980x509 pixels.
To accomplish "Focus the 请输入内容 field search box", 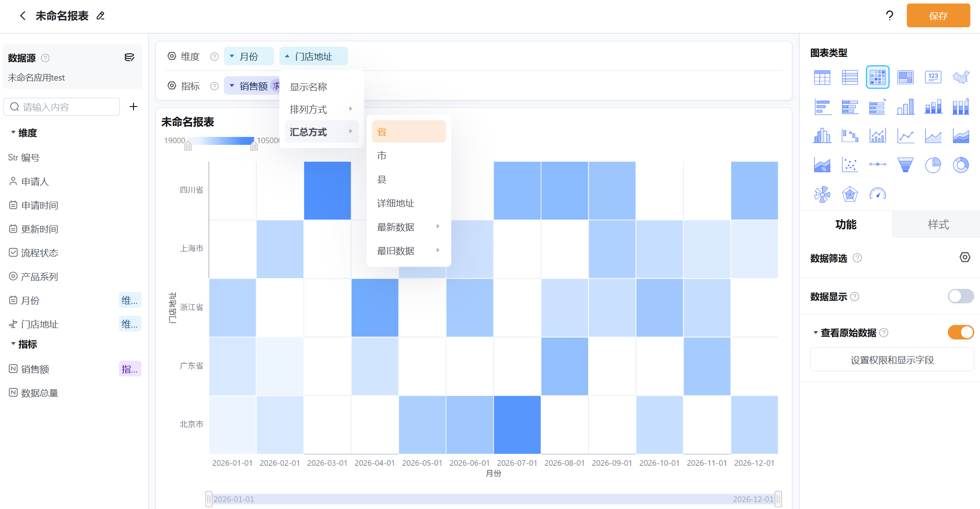I will pos(62,107).
